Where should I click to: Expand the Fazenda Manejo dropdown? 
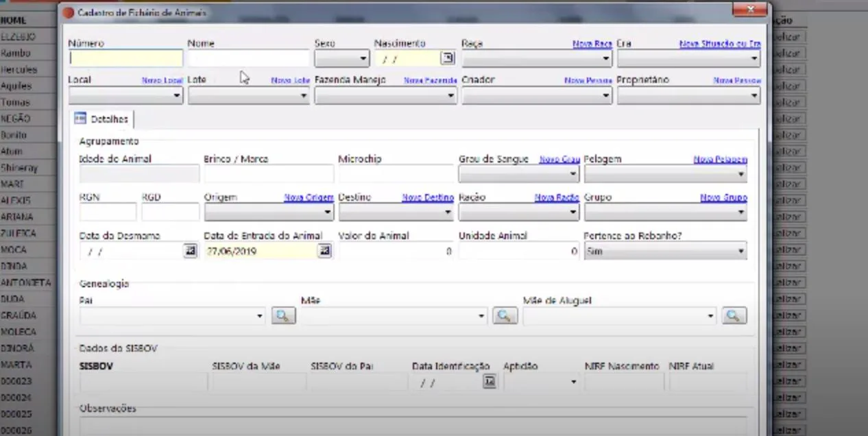click(x=386, y=96)
